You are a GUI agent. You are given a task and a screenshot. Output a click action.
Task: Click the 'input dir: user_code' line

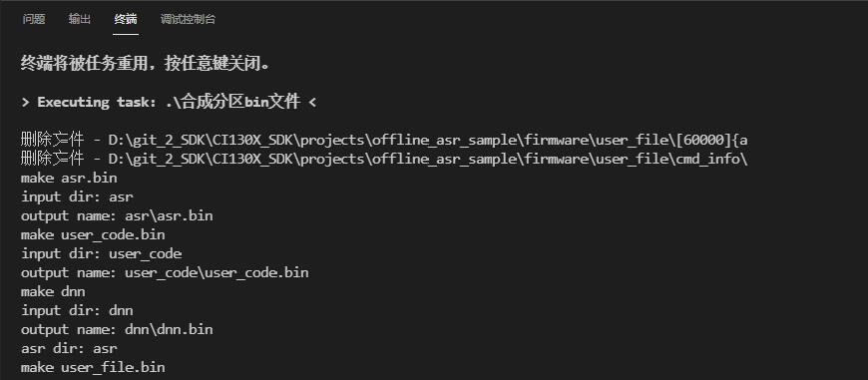[x=102, y=254]
